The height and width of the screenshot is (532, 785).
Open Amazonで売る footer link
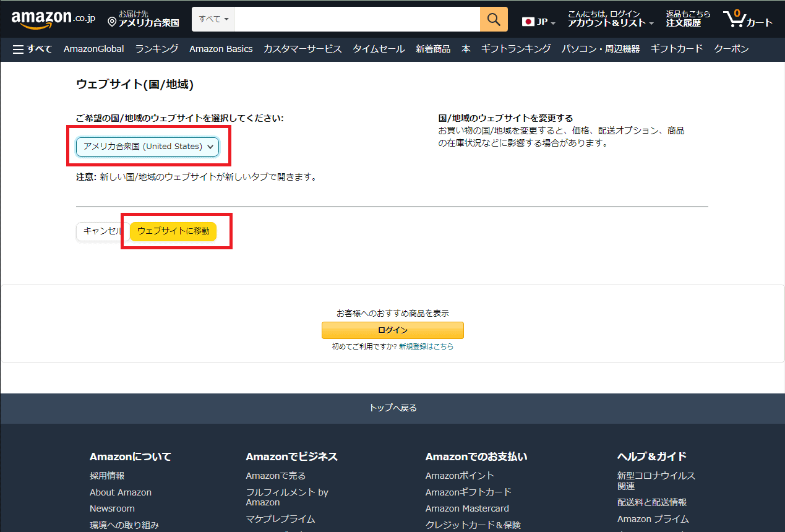click(276, 476)
